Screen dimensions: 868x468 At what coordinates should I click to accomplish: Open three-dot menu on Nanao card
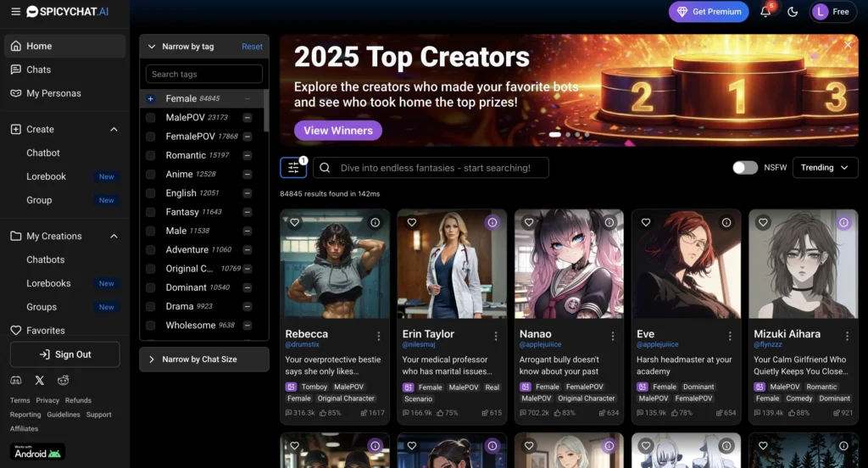click(x=613, y=337)
